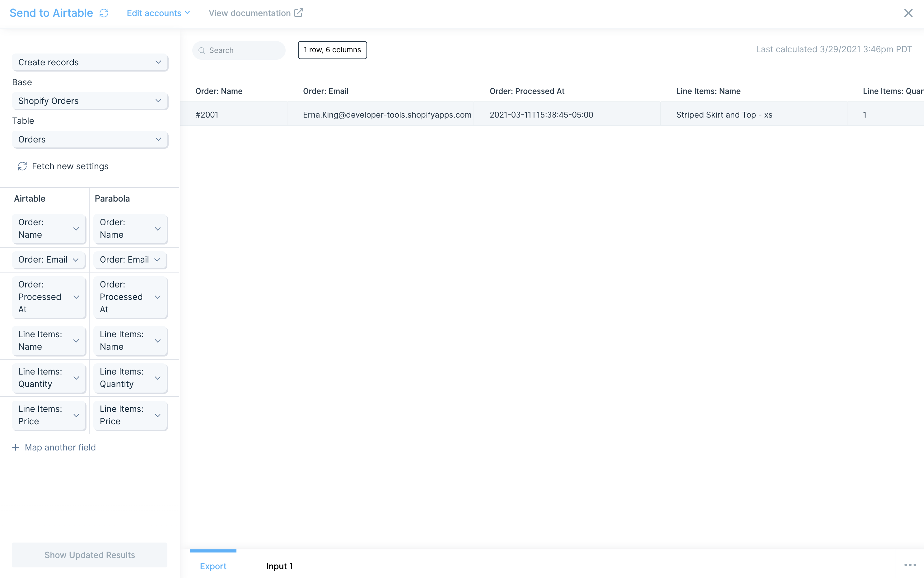The height and width of the screenshot is (578, 924).
Task: Click the magnifier icon in the search box
Action: (x=202, y=50)
